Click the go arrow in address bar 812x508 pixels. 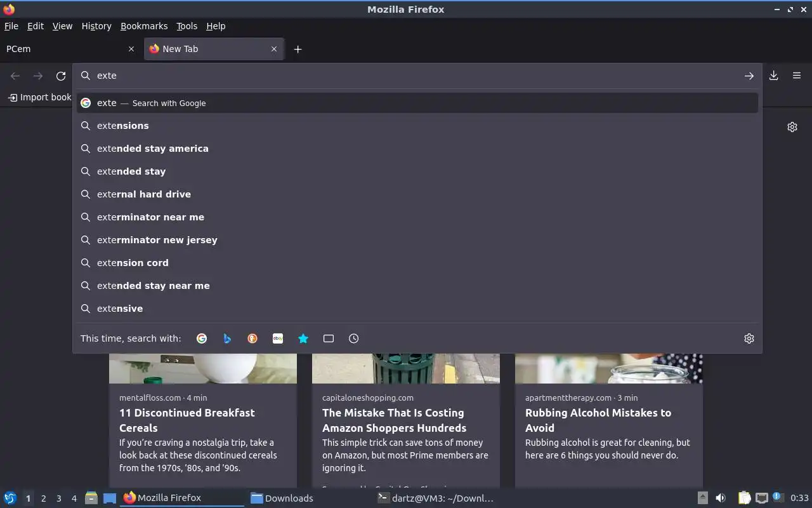tap(749, 76)
